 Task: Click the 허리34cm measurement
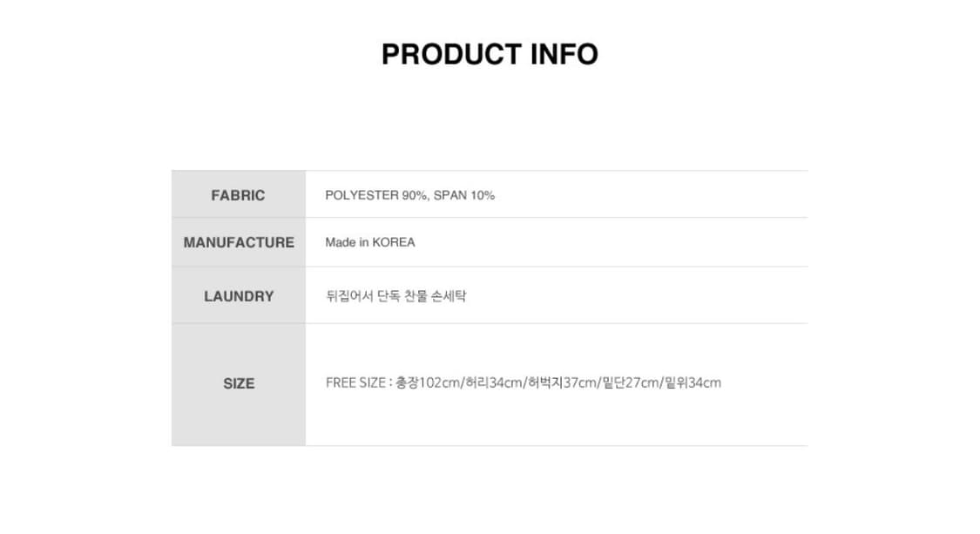point(494,382)
